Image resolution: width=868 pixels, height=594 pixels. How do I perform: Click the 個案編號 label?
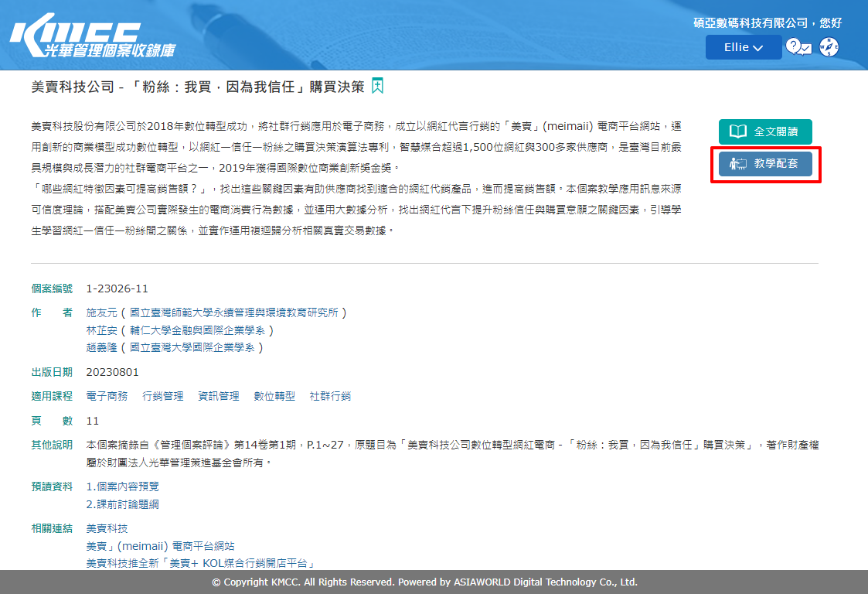click(52, 288)
